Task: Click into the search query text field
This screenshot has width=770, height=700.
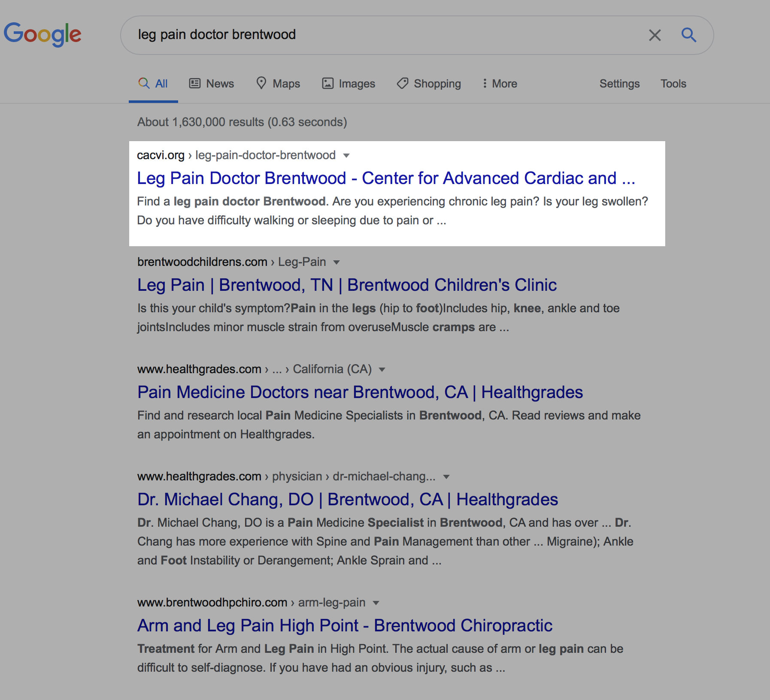Action: (386, 35)
